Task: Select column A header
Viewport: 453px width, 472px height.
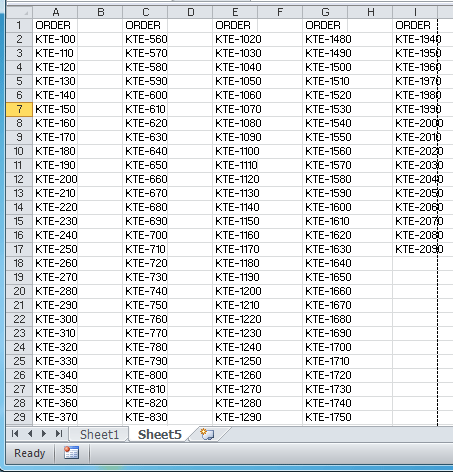Action: tap(55, 13)
